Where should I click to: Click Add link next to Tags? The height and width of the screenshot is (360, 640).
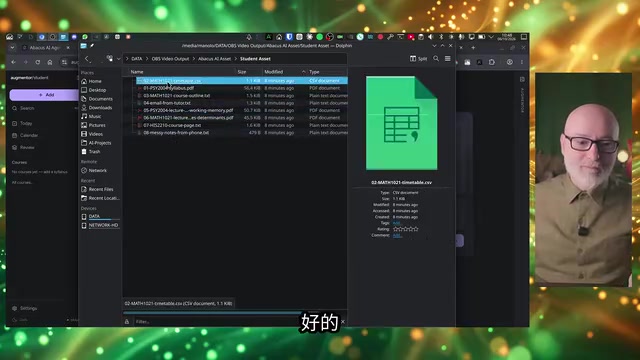click(396, 223)
